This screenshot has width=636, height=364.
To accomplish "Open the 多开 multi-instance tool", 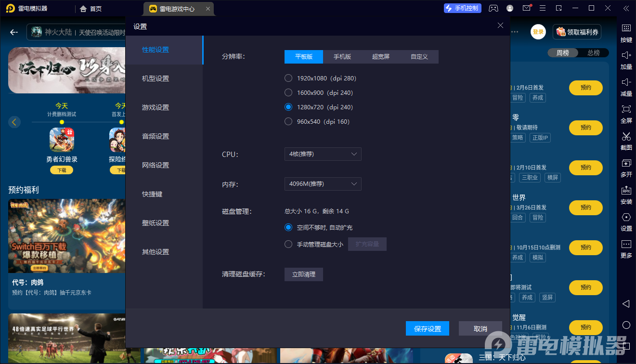I will click(x=626, y=163).
